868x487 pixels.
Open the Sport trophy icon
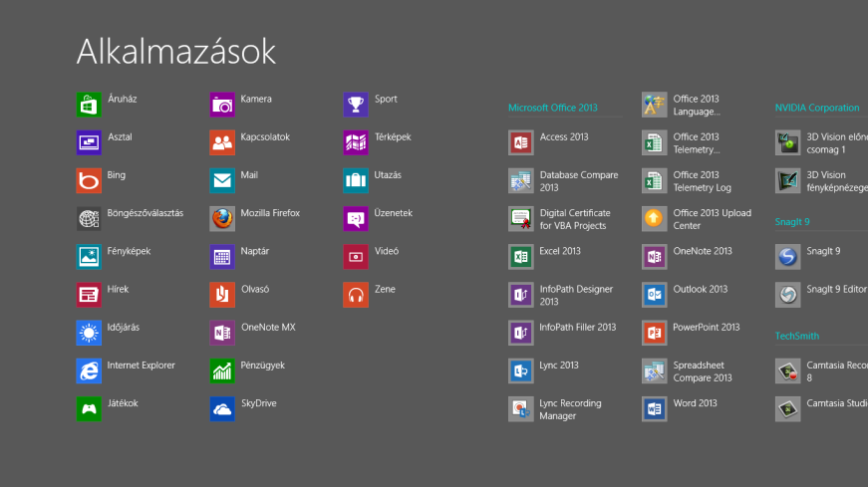356,105
